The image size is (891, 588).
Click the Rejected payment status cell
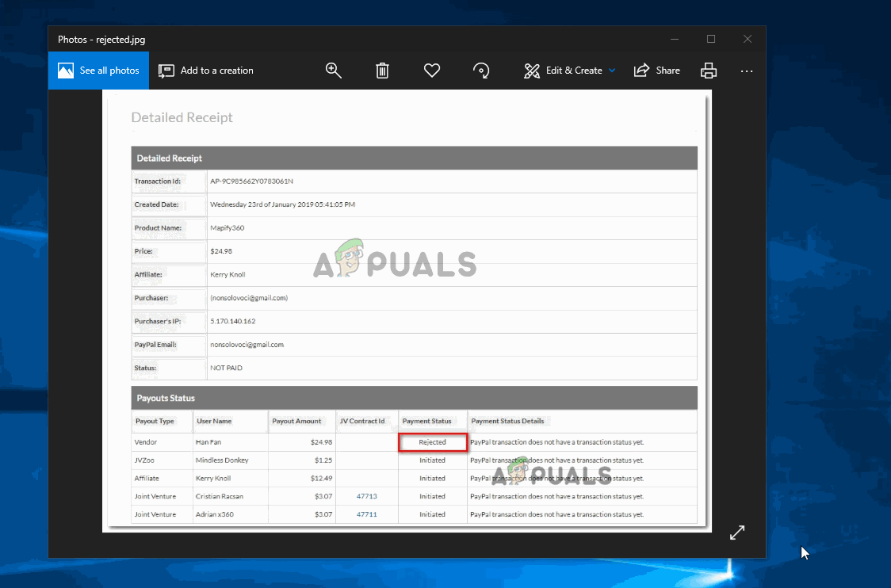[x=433, y=442]
